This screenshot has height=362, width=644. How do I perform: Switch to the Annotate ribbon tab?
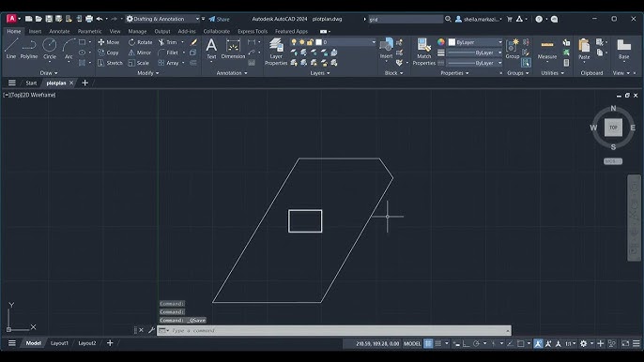coord(59,31)
